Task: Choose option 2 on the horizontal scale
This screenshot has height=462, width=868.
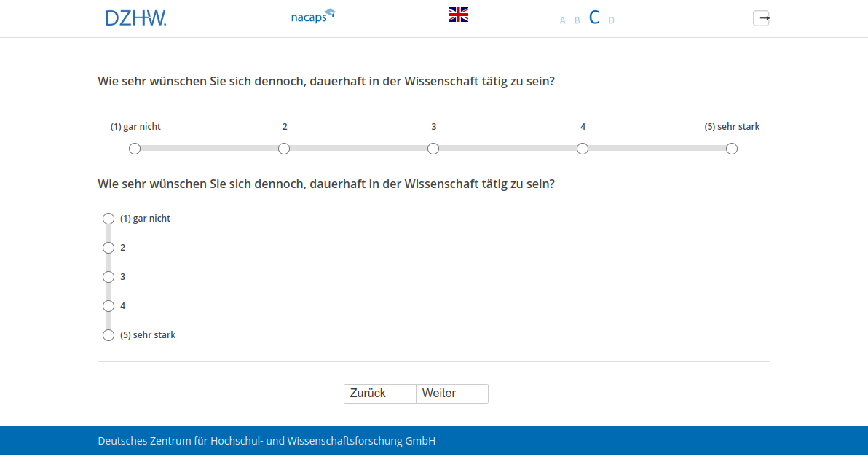Action: [x=284, y=149]
